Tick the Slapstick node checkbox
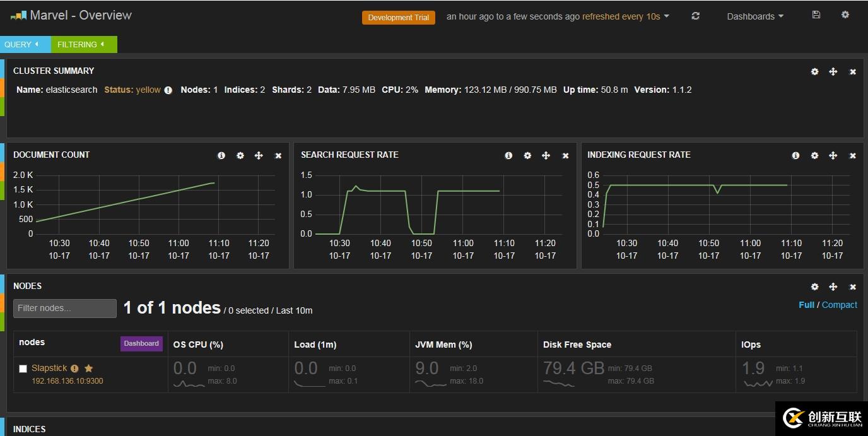Viewport: 868px width, 436px height. coord(23,368)
